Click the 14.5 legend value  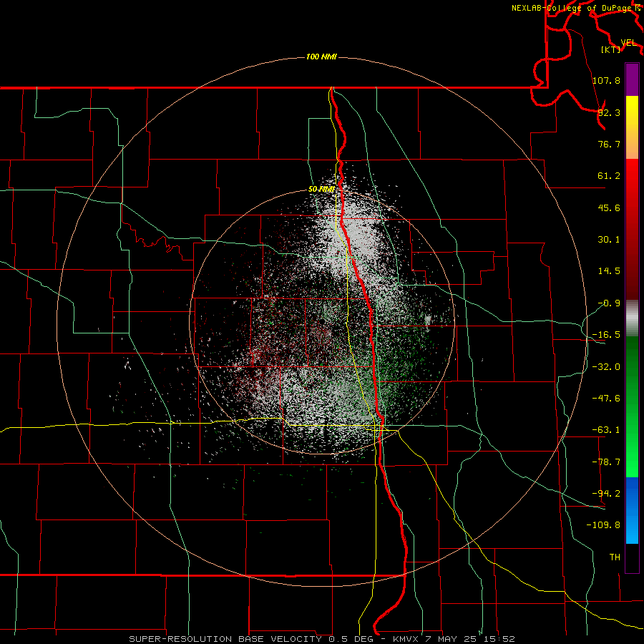click(x=609, y=271)
